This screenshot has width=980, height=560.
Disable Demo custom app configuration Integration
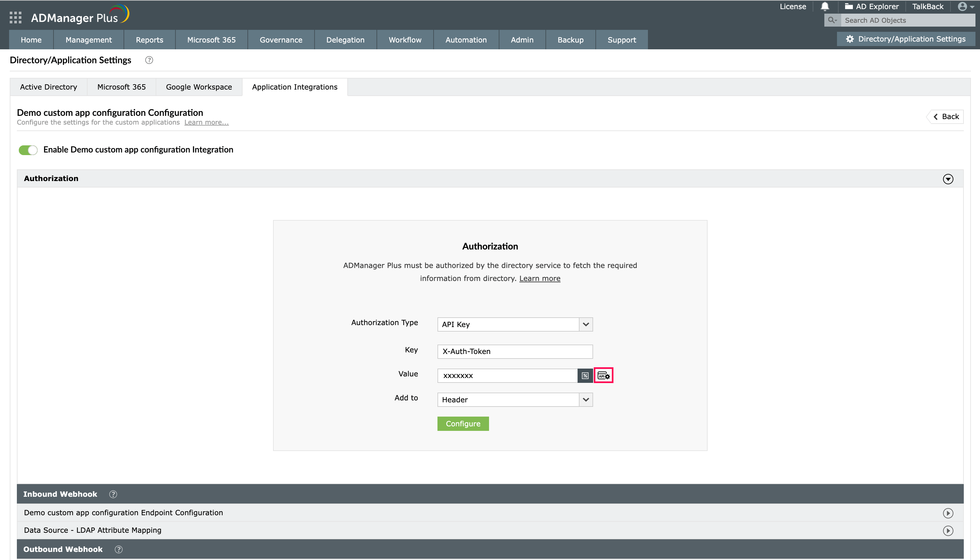pos(28,150)
